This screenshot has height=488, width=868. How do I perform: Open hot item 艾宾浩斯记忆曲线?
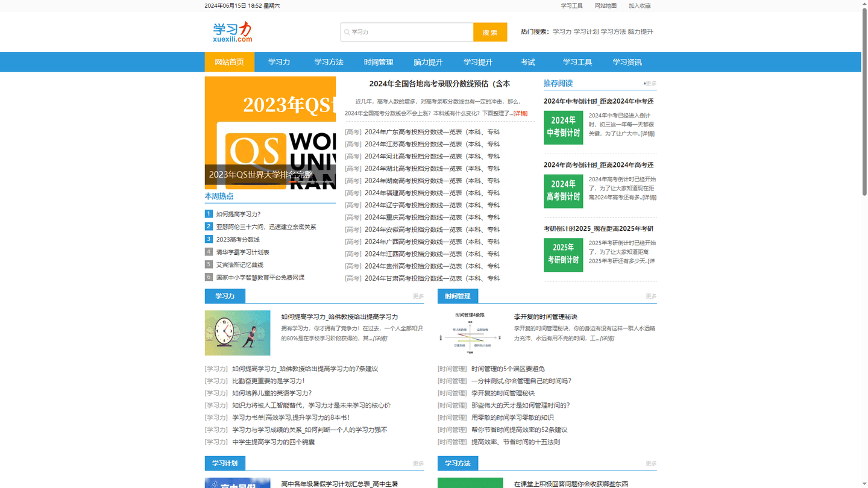pos(239,264)
